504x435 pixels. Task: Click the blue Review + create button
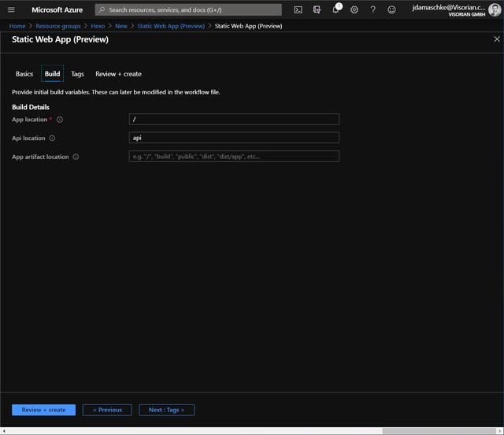pyautogui.click(x=44, y=410)
